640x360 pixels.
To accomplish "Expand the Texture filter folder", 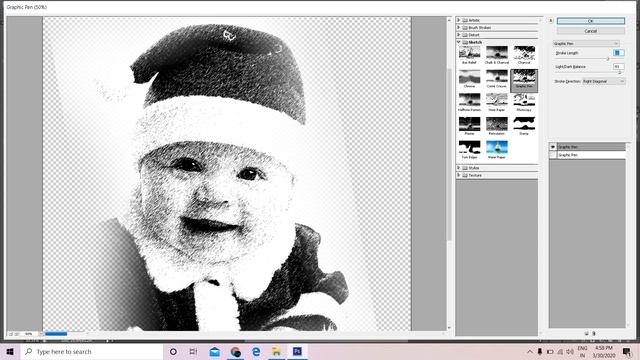I will 459,175.
